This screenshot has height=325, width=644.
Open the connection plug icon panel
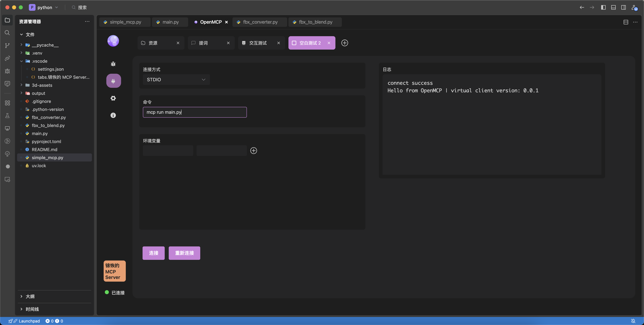[114, 81]
